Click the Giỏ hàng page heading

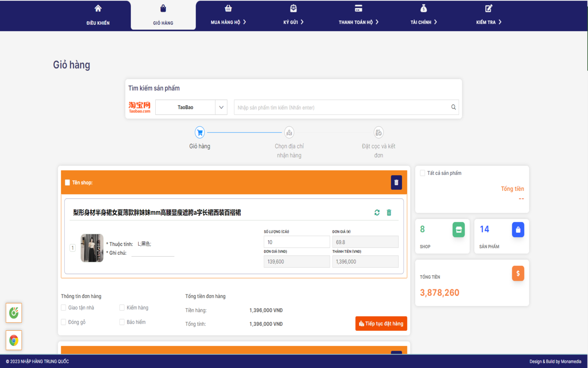(x=72, y=65)
